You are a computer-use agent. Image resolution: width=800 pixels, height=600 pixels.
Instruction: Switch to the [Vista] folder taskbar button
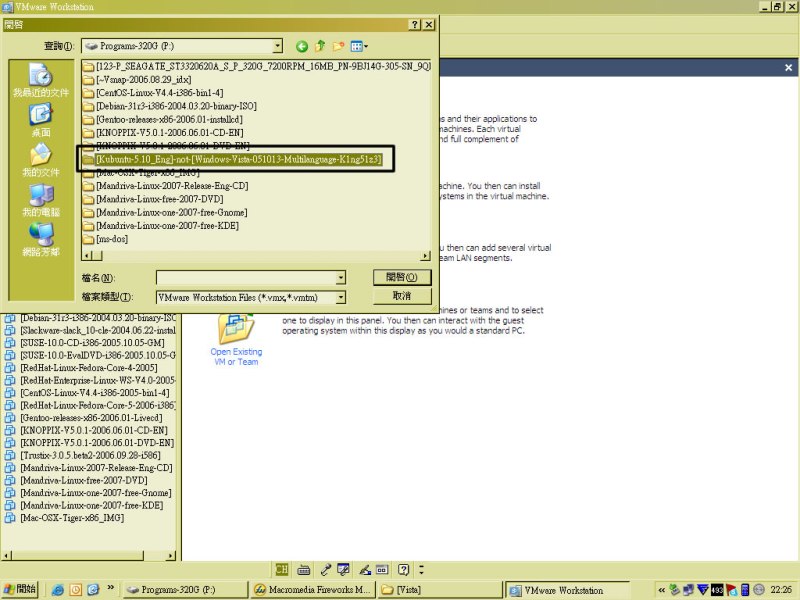440,590
